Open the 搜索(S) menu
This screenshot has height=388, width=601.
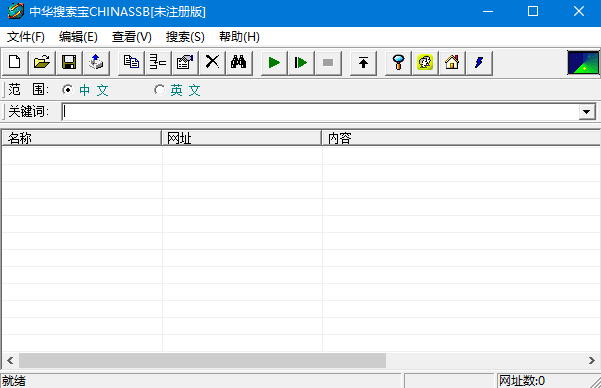click(185, 37)
